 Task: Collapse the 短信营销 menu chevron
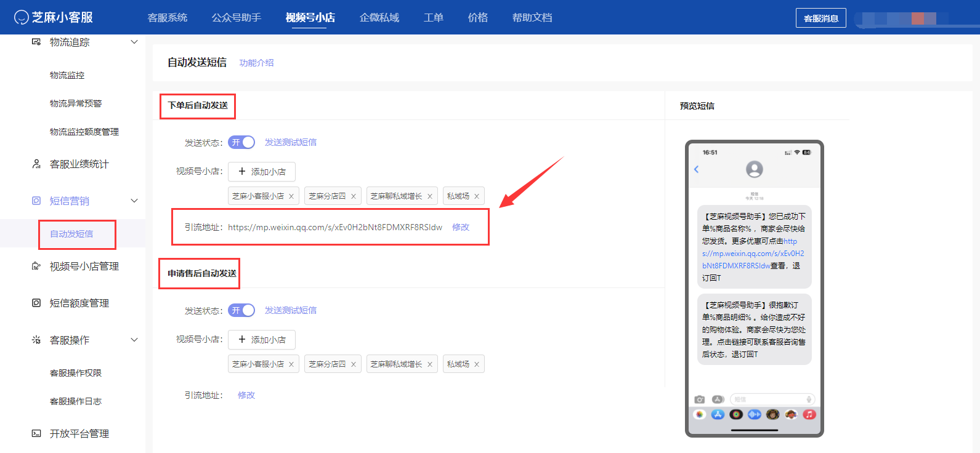tap(134, 201)
